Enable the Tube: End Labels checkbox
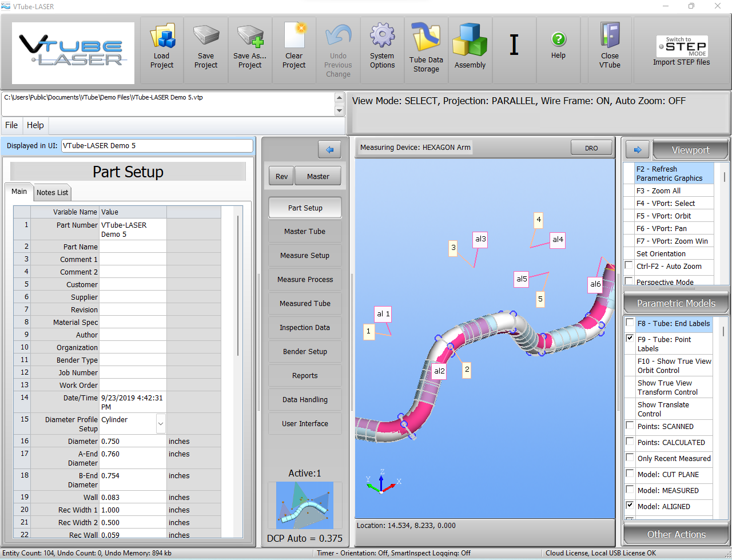 click(630, 323)
